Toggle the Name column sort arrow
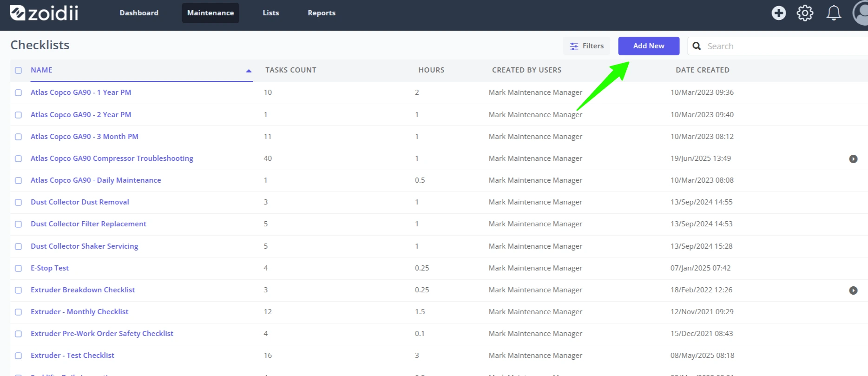Screen dimensions: 868x376 pyautogui.click(x=249, y=71)
